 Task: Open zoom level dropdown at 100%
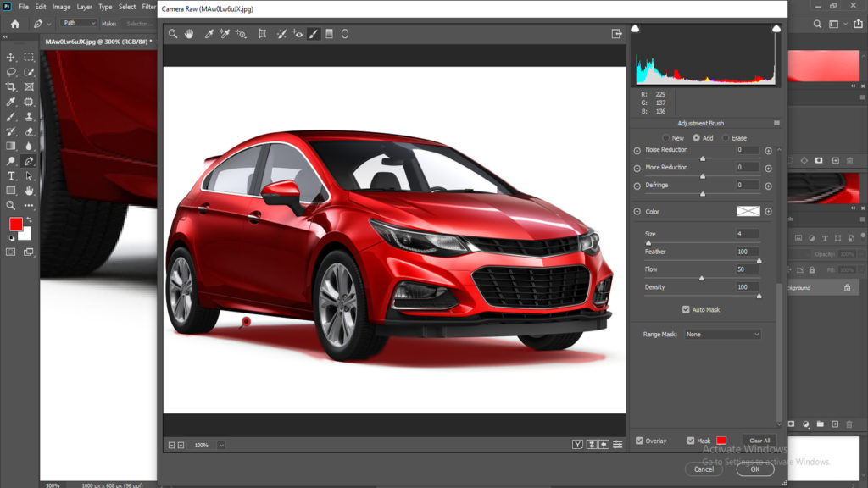221,445
